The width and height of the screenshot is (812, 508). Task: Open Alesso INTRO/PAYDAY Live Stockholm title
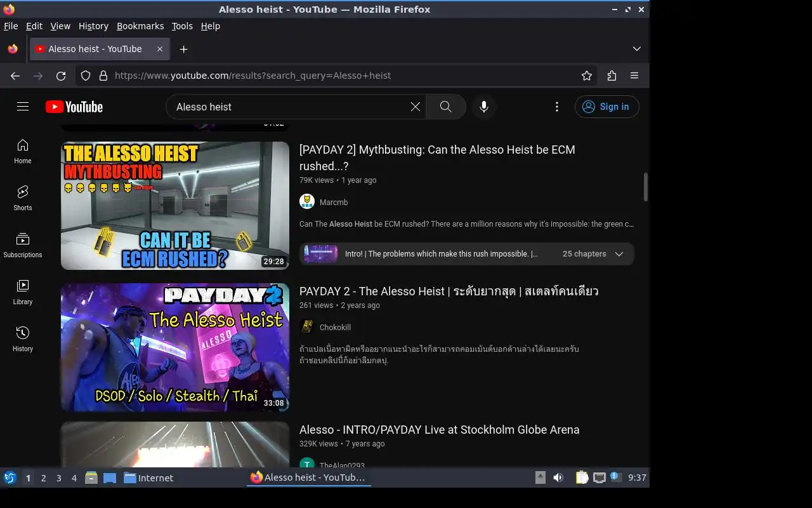440,430
